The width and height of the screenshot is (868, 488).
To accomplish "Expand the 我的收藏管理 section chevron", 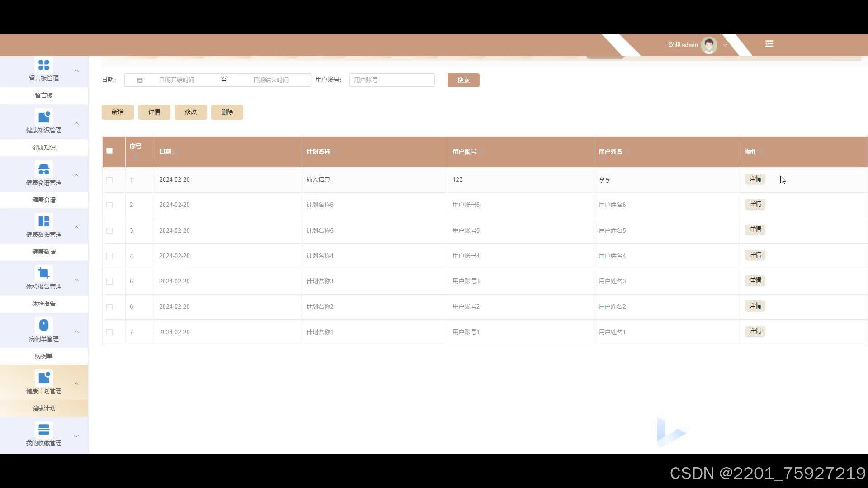I will click(x=76, y=436).
